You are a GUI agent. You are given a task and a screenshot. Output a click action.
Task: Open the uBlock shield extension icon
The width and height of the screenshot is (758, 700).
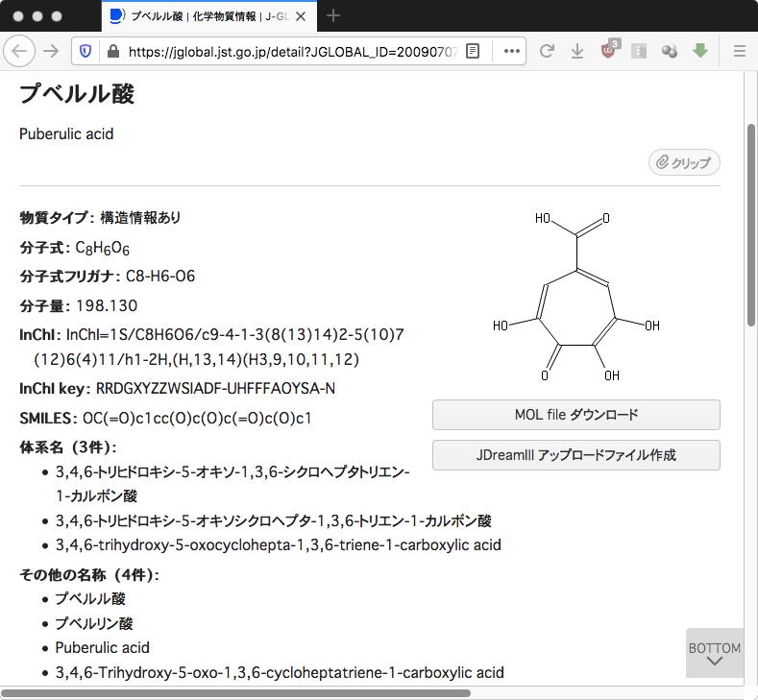point(609,50)
